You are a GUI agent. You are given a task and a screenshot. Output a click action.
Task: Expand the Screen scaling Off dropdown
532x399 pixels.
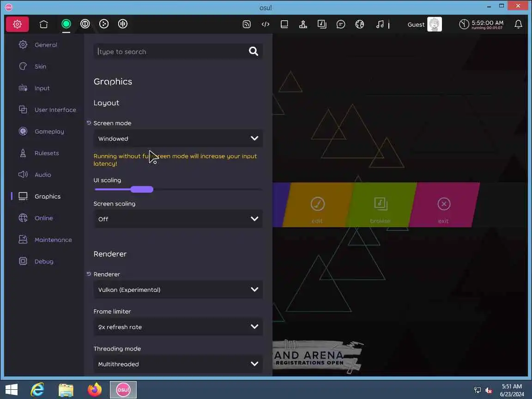tap(178, 219)
